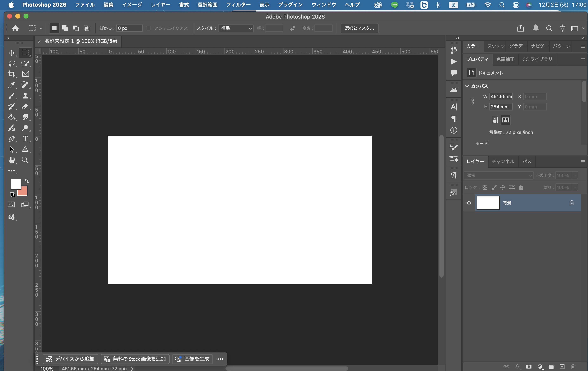Select the Horizontal Type tool
Image resolution: width=588 pixels, height=371 pixels.
click(25, 139)
